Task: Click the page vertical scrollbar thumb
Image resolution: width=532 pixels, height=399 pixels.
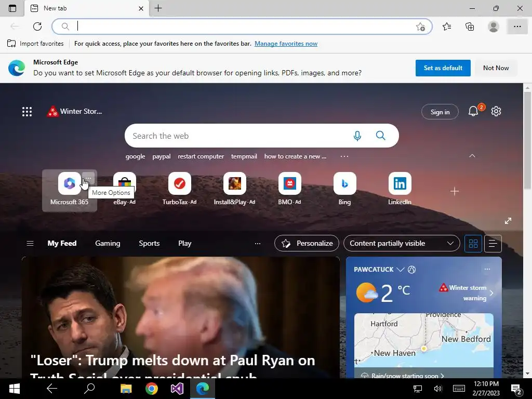Action: 527,140
